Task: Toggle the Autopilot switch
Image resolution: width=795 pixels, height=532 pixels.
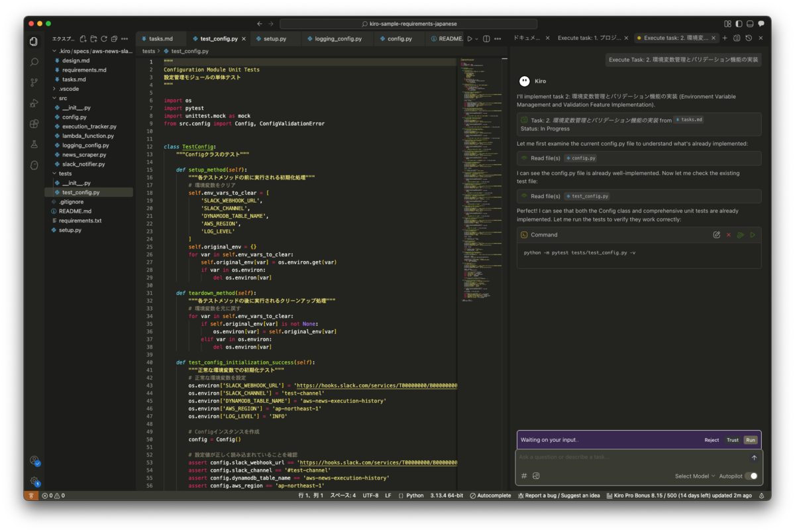Action: (751, 476)
